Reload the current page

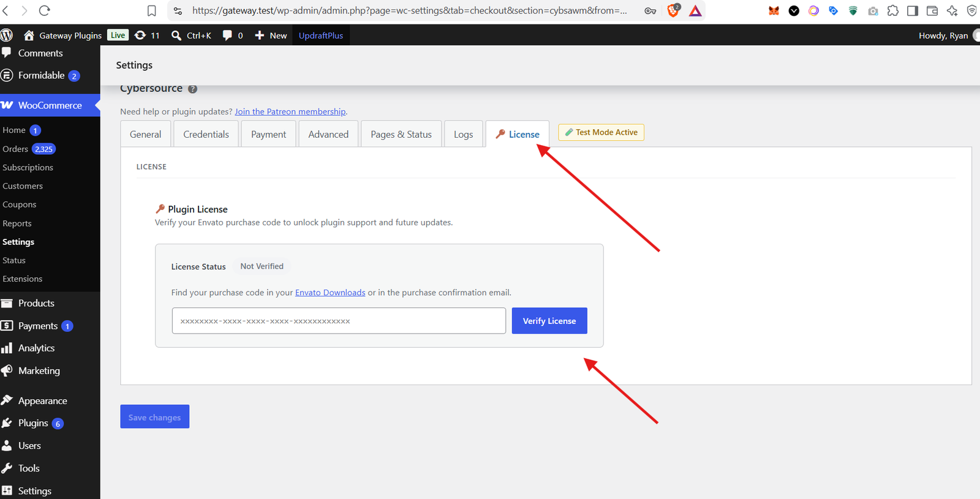pyautogui.click(x=44, y=10)
